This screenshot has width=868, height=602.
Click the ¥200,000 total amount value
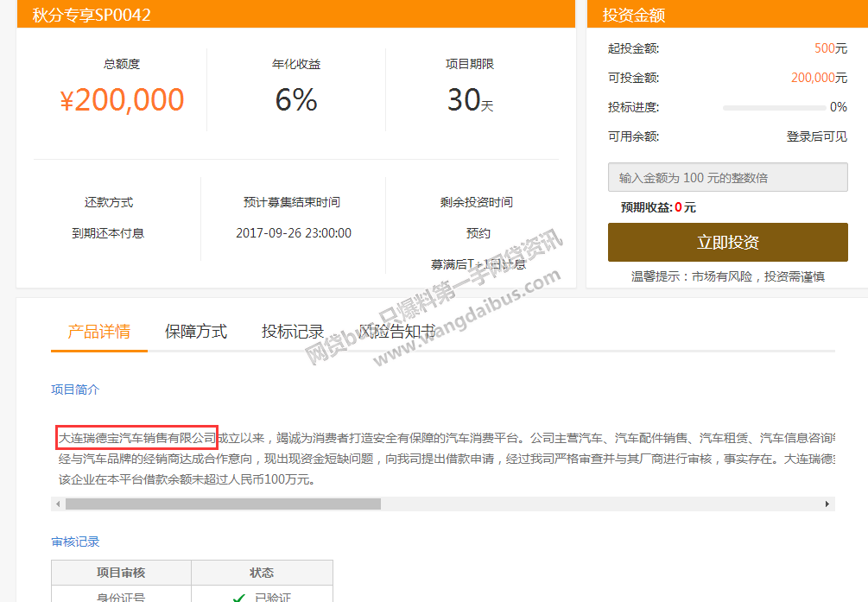122,99
